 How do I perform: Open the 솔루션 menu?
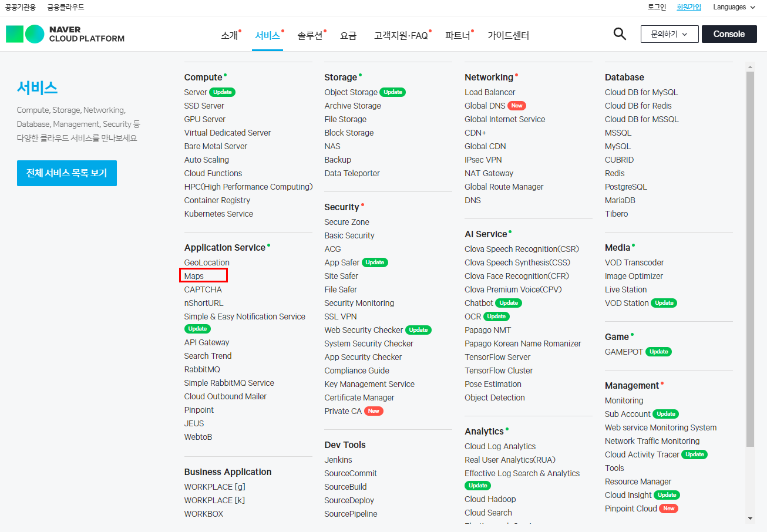pos(310,35)
